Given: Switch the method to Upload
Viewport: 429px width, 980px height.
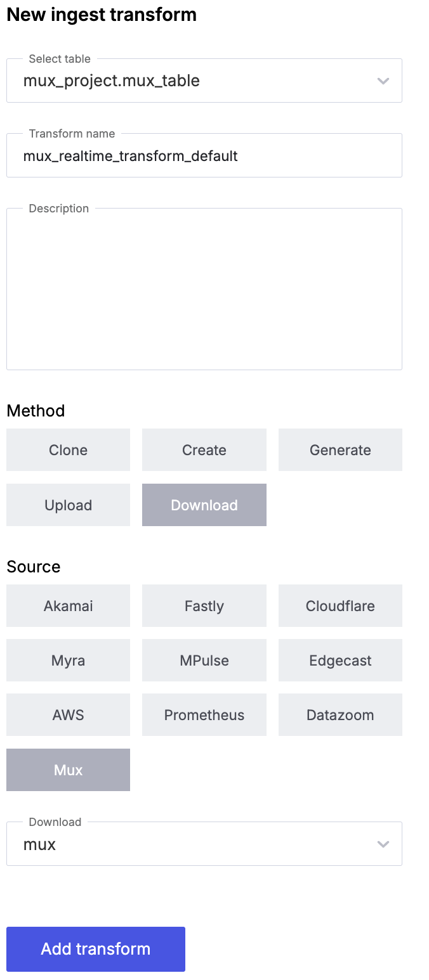Looking at the screenshot, I should tap(68, 505).
